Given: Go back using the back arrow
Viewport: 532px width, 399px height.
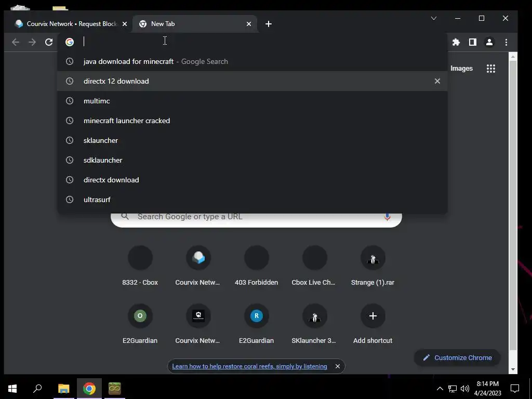Looking at the screenshot, I should pos(16,42).
